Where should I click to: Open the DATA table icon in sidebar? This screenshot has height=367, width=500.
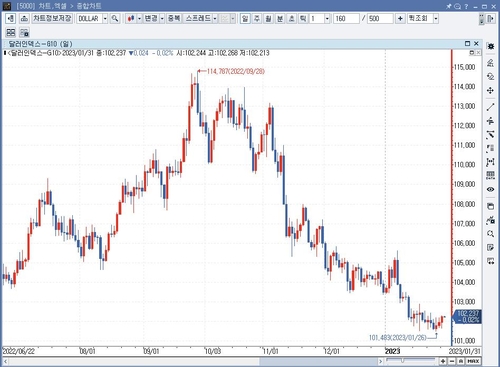tap(490, 175)
